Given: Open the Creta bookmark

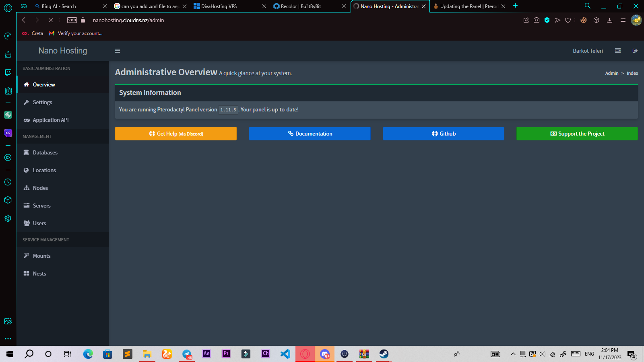Looking at the screenshot, I should 33,33.
